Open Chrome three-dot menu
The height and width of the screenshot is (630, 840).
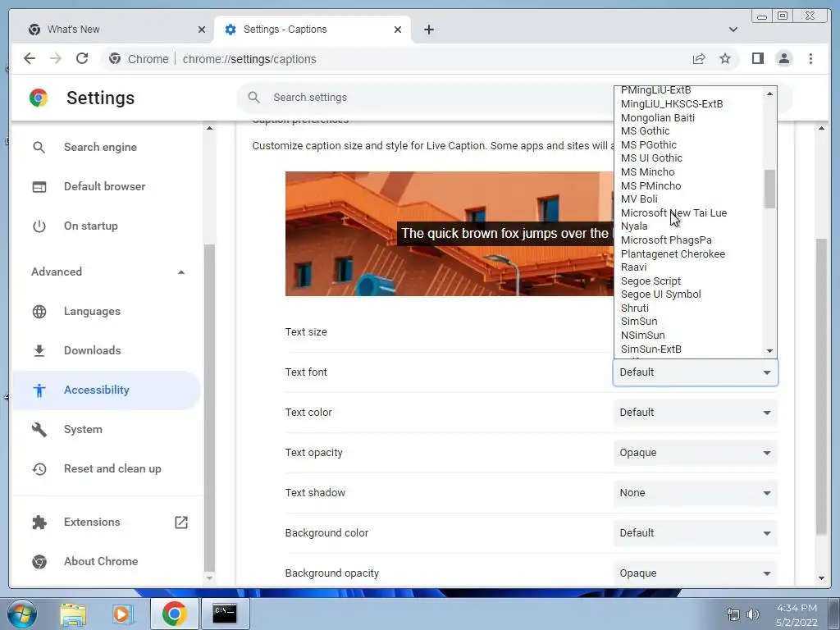810,58
